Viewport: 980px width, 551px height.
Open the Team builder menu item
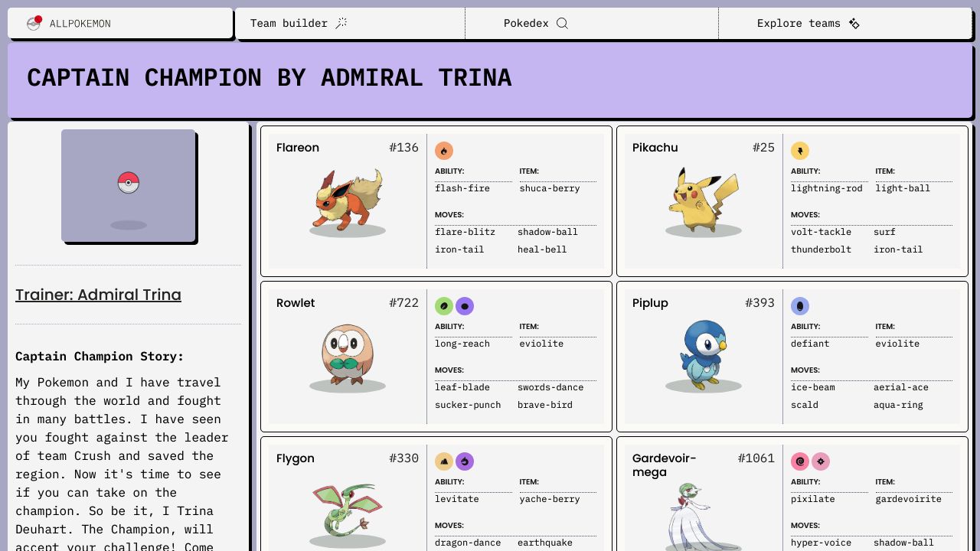click(x=289, y=23)
